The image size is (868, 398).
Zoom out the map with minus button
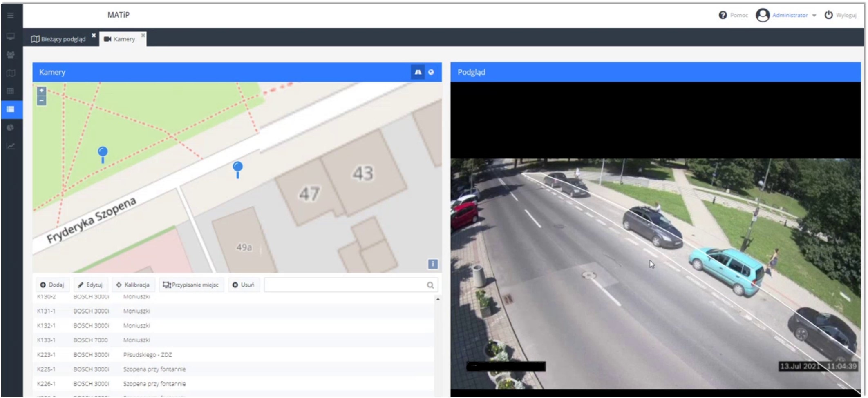[41, 100]
